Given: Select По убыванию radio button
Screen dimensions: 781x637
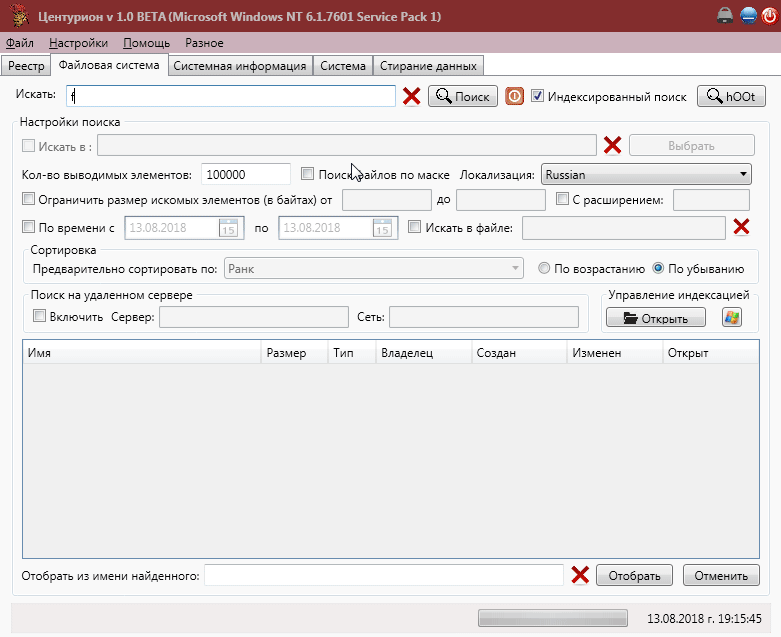Looking at the screenshot, I should click(658, 268).
